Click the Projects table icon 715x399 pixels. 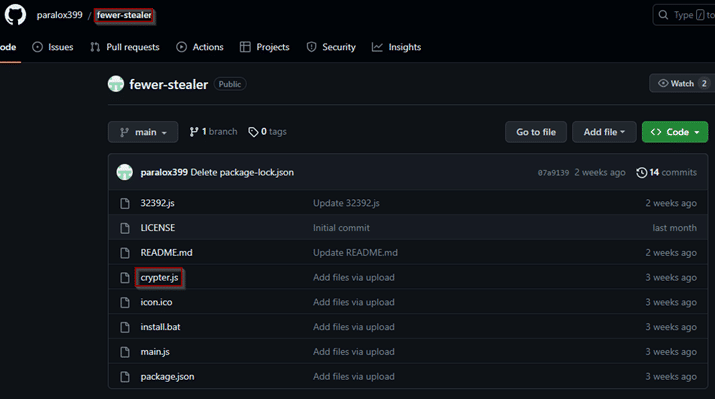coord(245,47)
